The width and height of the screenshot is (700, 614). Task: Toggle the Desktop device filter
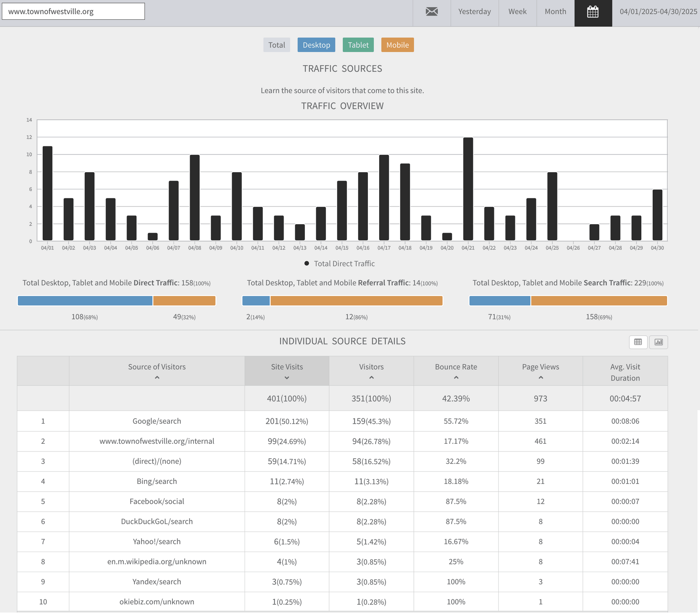click(316, 45)
